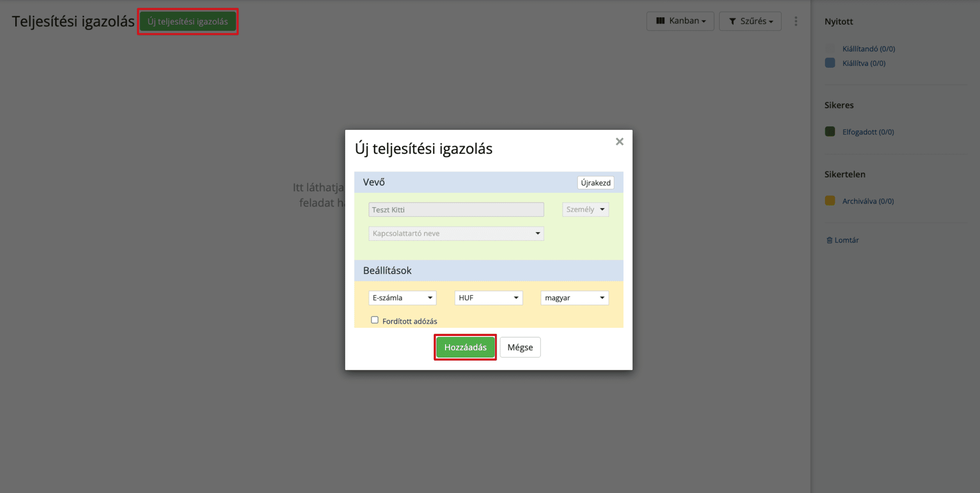Click the Beállítások section header
The image size is (980, 493).
(x=488, y=271)
